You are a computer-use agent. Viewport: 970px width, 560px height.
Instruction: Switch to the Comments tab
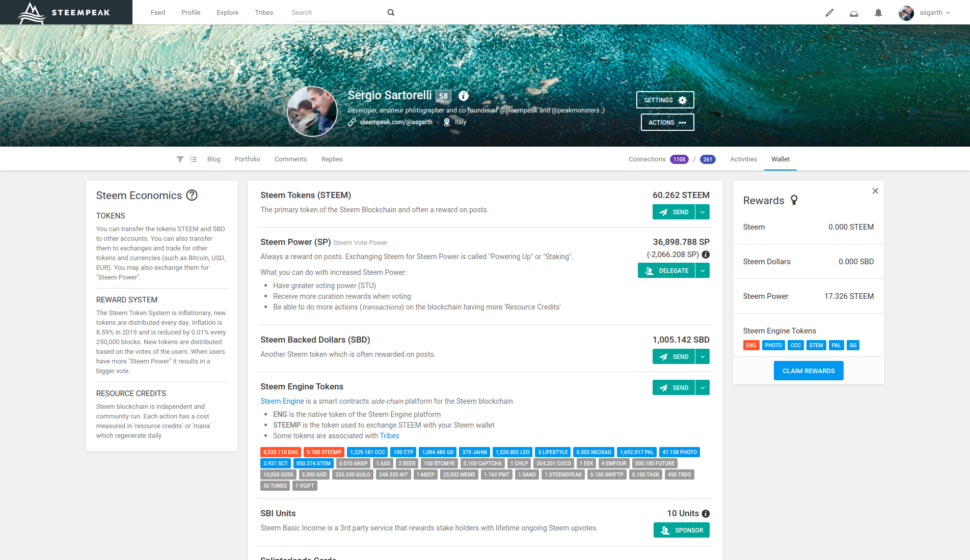pyautogui.click(x=291, y=159)
